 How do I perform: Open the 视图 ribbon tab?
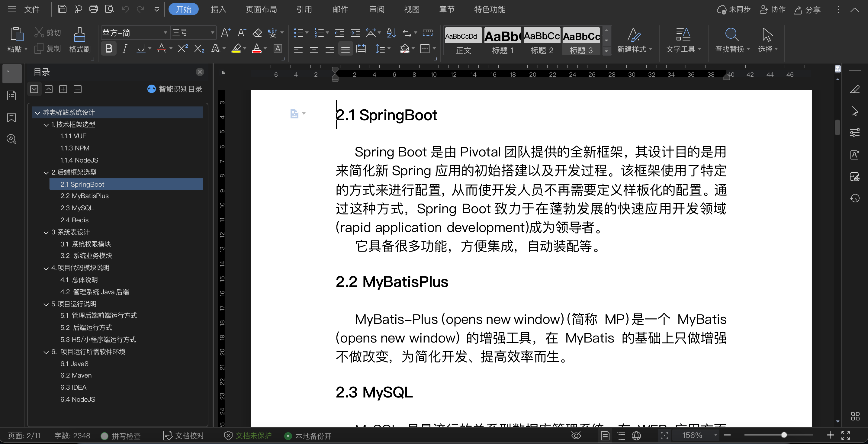411,9
